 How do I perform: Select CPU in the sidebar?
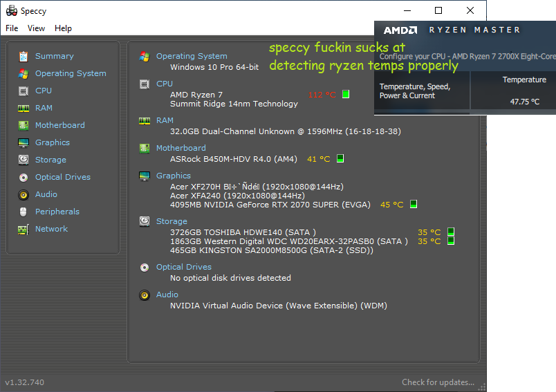coord(44,91)
